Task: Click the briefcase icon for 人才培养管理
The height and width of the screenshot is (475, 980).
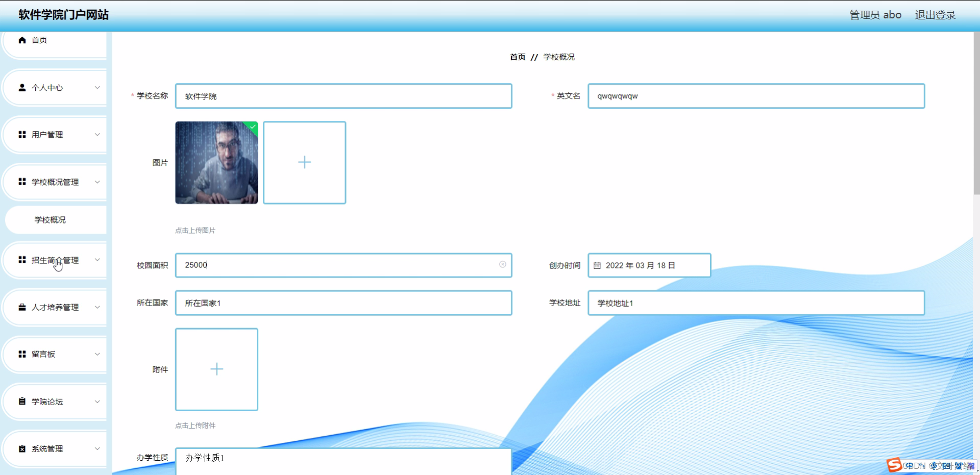Action: pos(22,307)
